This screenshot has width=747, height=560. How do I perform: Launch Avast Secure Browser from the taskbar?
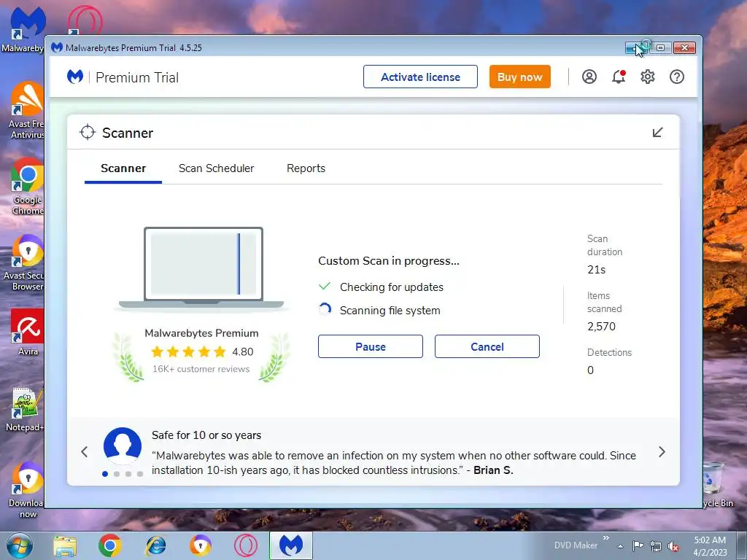click(x=200, y=545)
